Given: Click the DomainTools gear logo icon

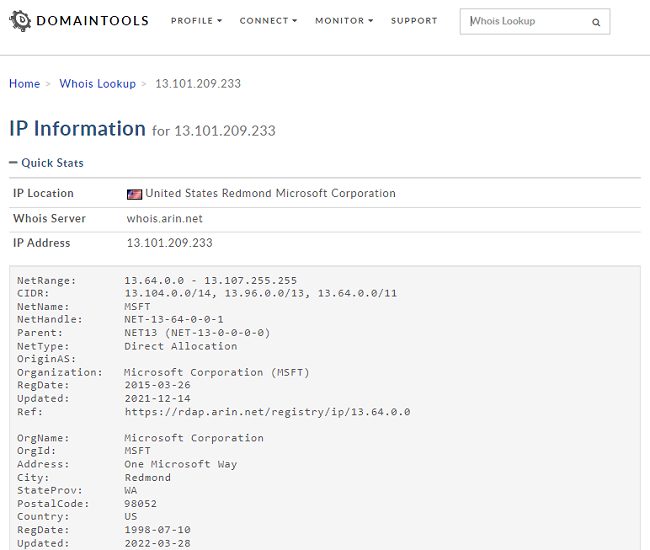Looking at the screenshot, I should [20, 21].
